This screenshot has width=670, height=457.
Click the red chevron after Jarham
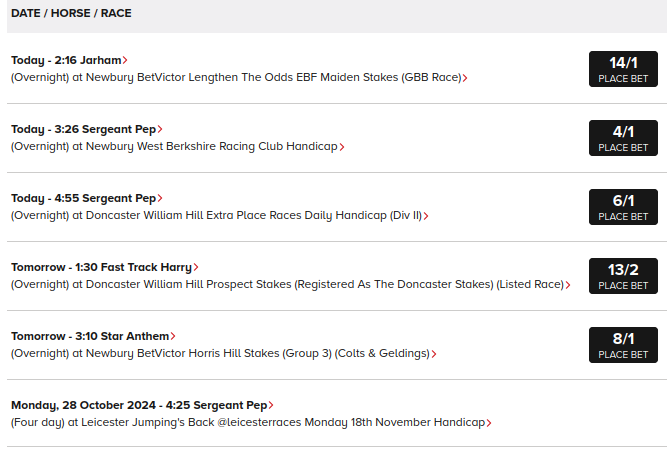125,60
